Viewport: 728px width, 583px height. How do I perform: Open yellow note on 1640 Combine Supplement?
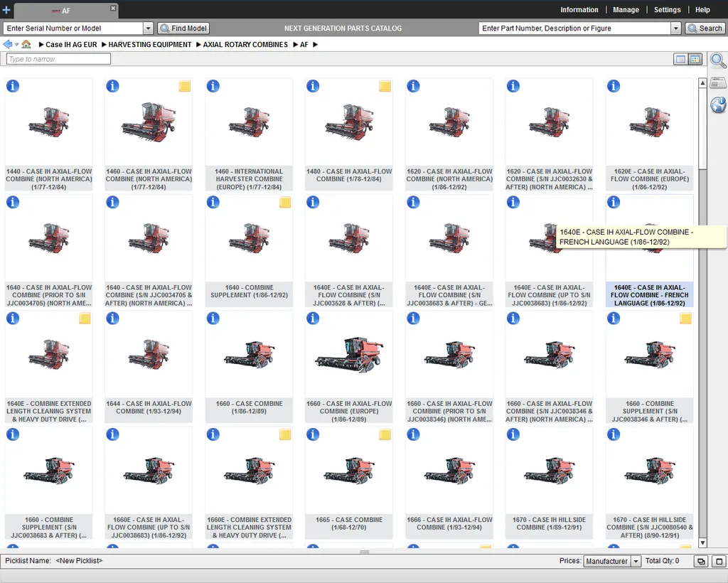pos(285,202)
